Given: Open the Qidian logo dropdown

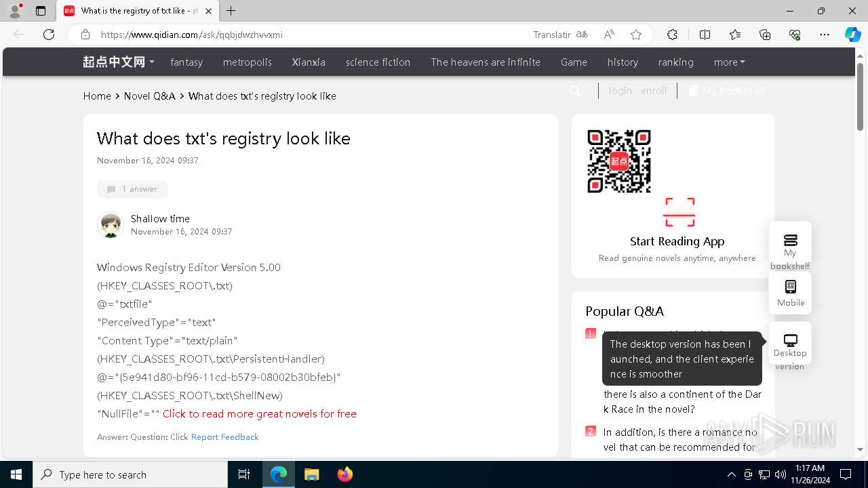Looking at the screenshot, I should tap(119, 62).
